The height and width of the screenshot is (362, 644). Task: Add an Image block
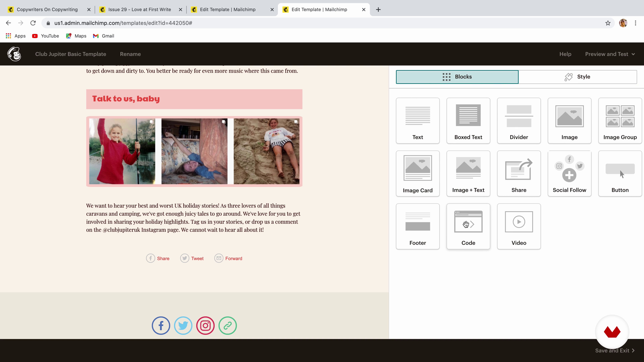[569, 121]
